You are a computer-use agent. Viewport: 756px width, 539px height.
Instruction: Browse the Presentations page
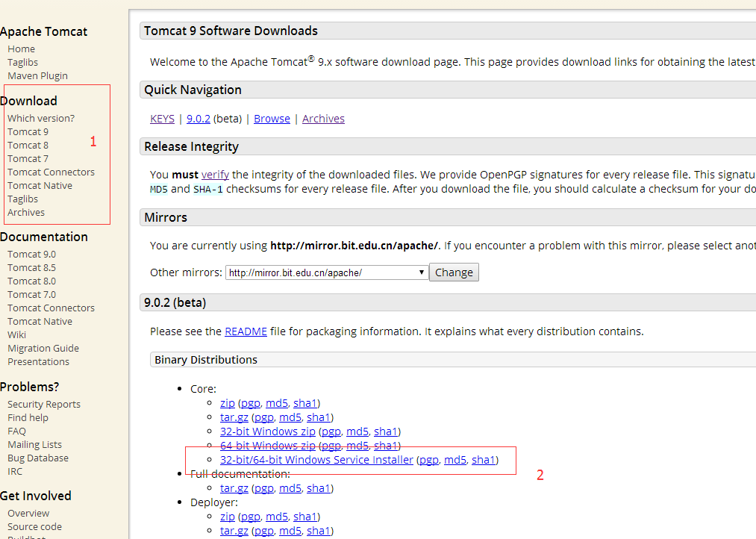(39, 362)
